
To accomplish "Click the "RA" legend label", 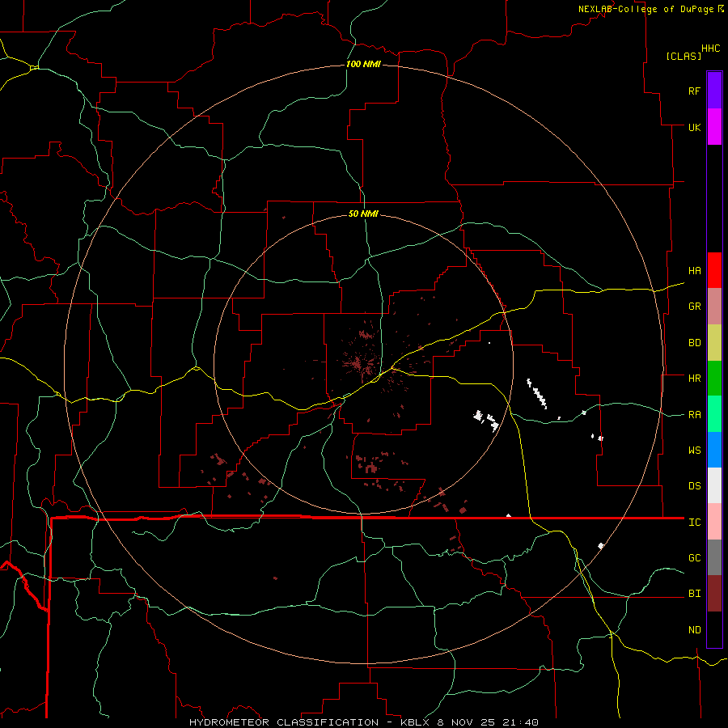I will [x=695, y=415].
